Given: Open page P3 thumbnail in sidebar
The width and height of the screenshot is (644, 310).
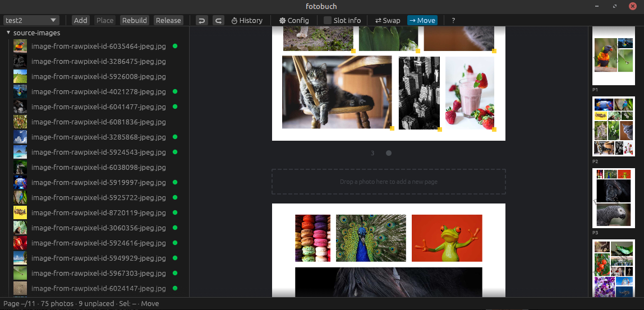Looking at the screenshot, I should [614, 198].
